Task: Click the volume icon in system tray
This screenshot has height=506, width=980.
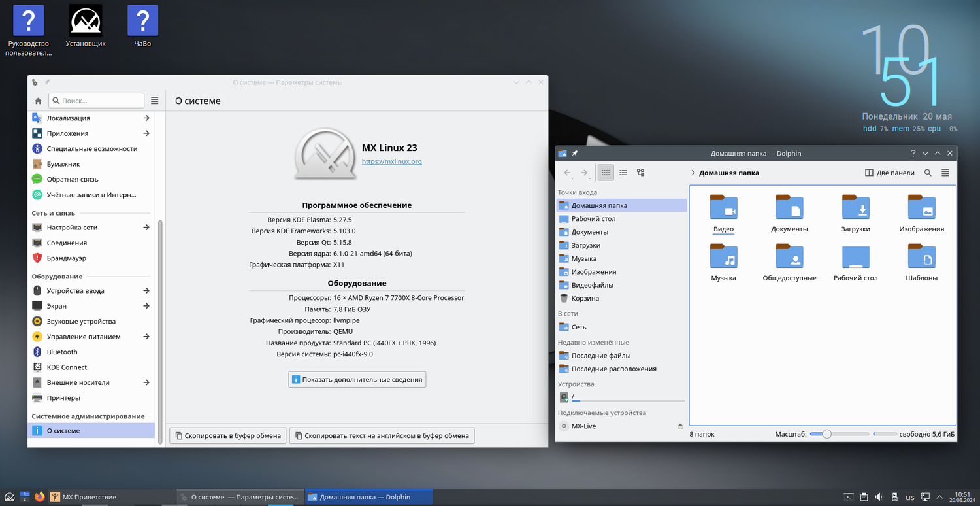Action: pyautogui.click(x=879, y=497)
